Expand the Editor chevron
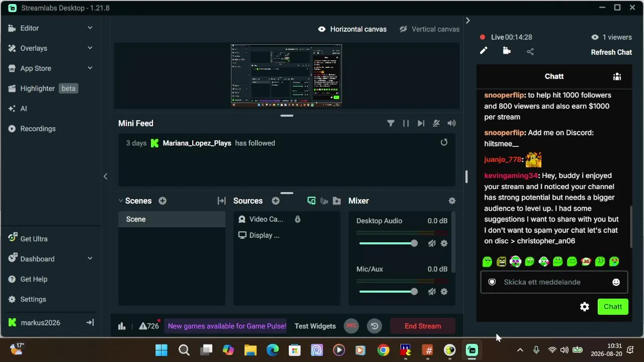 90,28
